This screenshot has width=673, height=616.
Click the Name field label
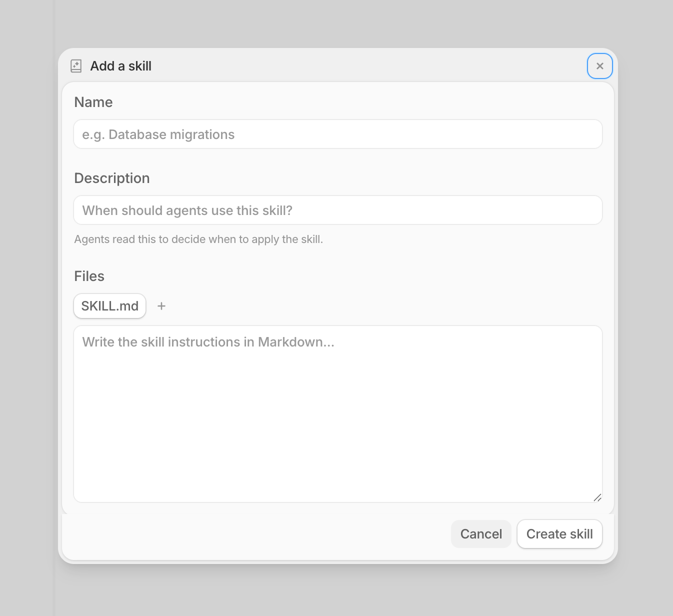pos(93,102)
